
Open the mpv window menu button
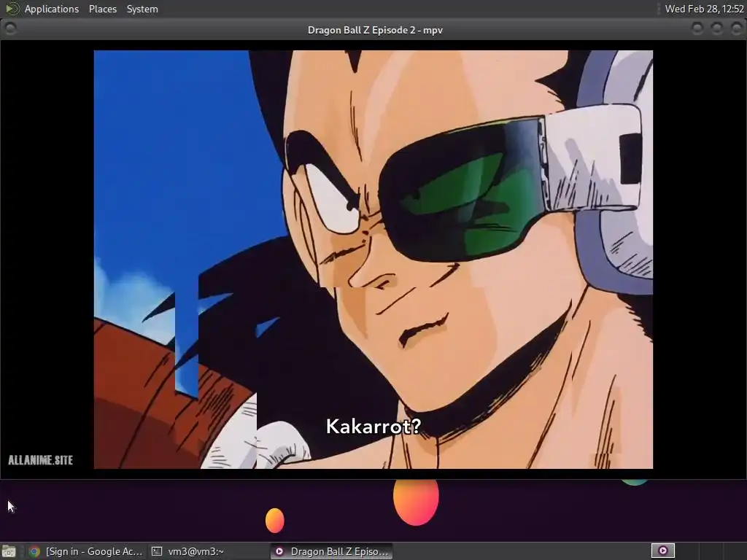tap(10, 29)
